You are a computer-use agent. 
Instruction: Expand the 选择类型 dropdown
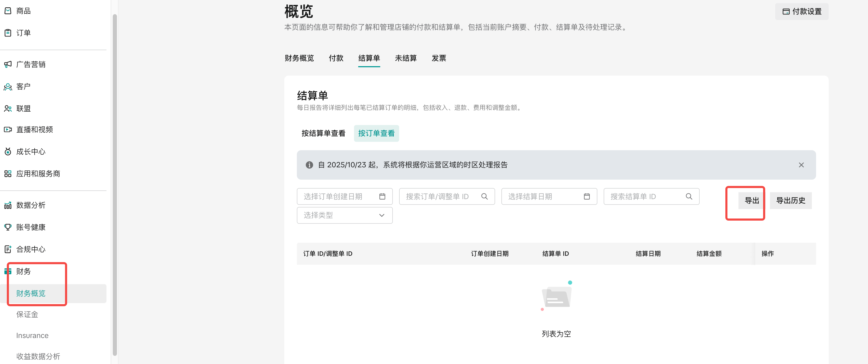click(x=344, y=215)
